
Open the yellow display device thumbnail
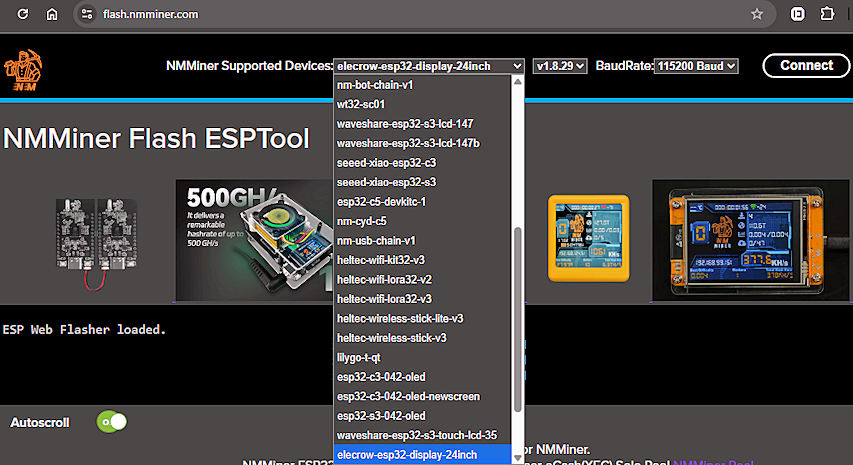tap(588, 238)
